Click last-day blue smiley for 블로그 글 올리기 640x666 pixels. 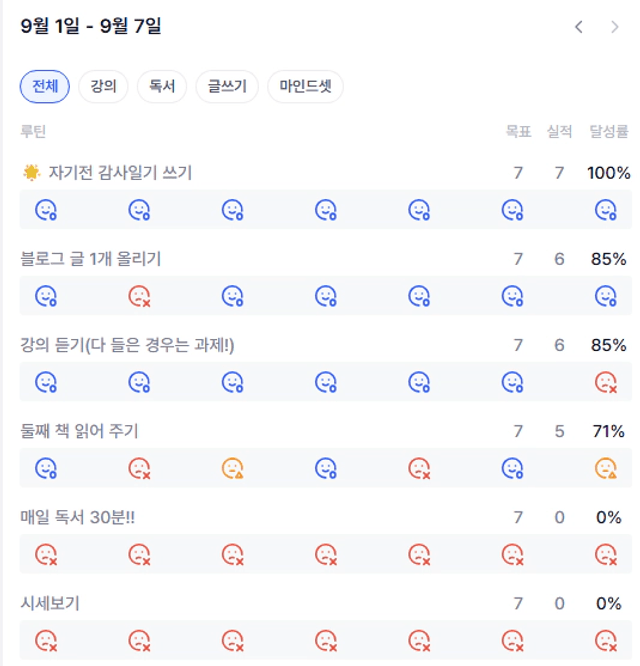tap(606, 296)
